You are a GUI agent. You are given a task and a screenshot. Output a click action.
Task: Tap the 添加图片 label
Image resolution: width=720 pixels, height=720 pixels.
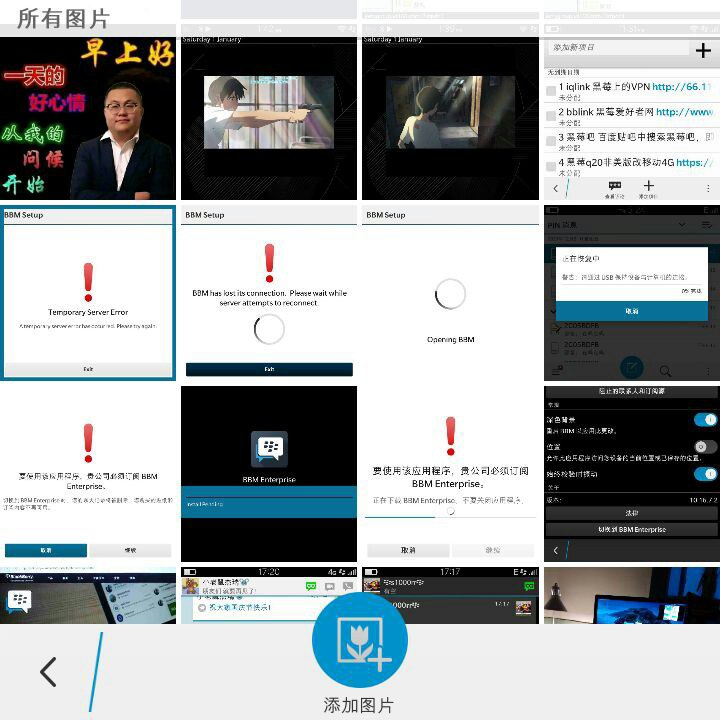coord(359,705)
